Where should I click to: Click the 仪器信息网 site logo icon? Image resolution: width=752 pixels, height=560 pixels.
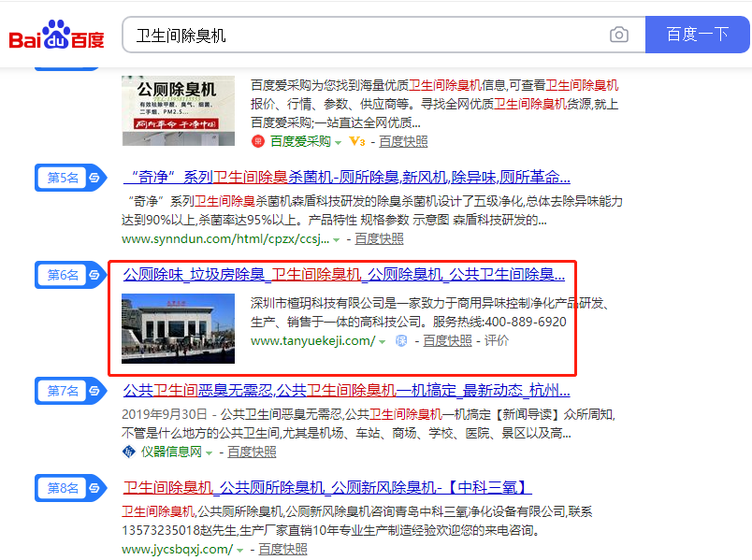pyautogui.click(x=128, y=452)
